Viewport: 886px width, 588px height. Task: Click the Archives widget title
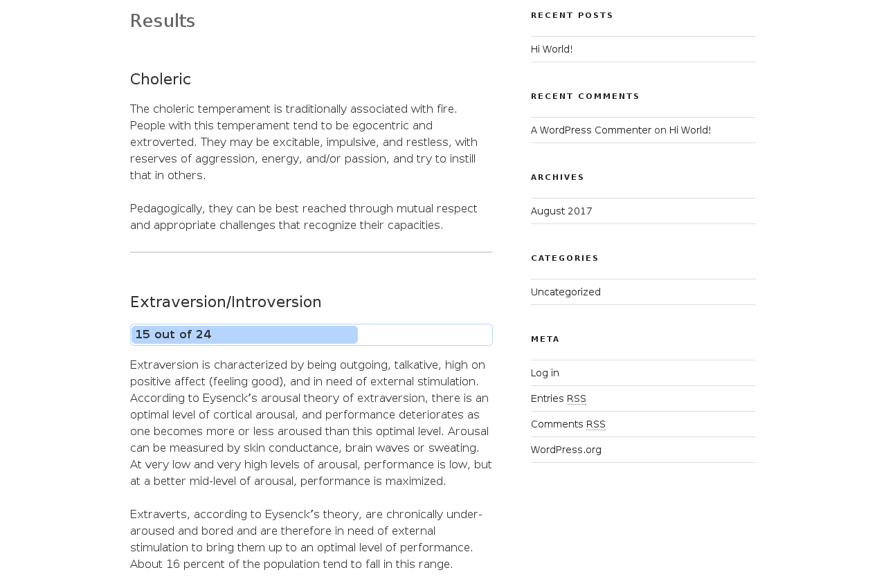coord(557,177)
